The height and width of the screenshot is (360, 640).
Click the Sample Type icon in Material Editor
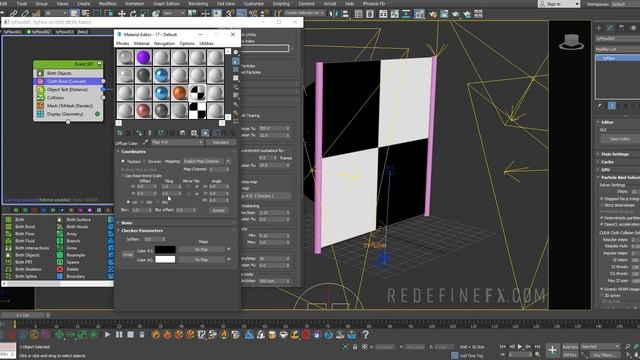coord(236,52)
